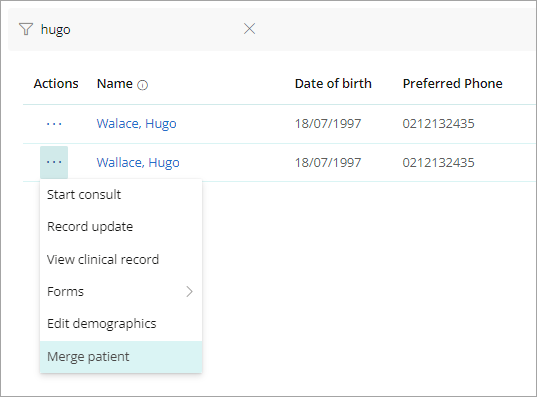Viewport: 537px width, 397px height.
Task: Select Record update menu item
Action: [x=121, y=226]
